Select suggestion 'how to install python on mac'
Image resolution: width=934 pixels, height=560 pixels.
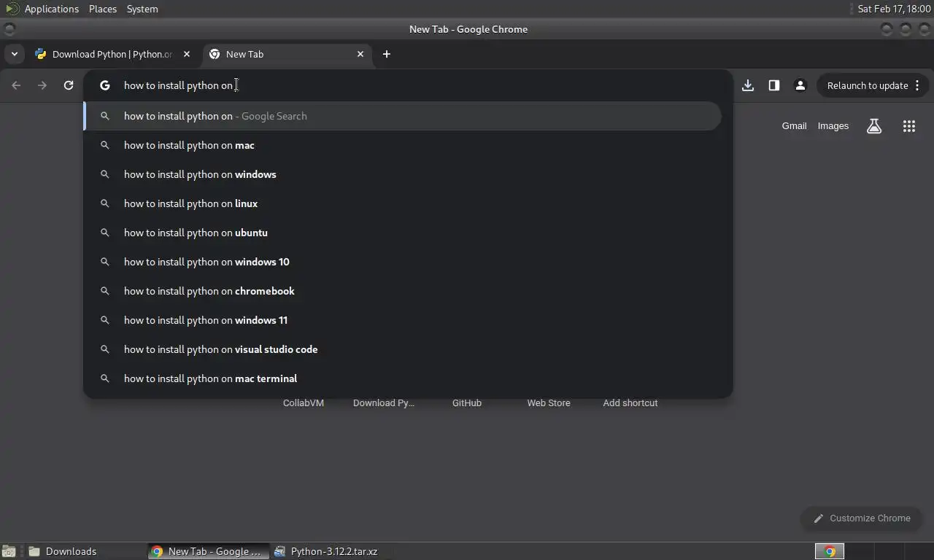[x=403, y=145]
